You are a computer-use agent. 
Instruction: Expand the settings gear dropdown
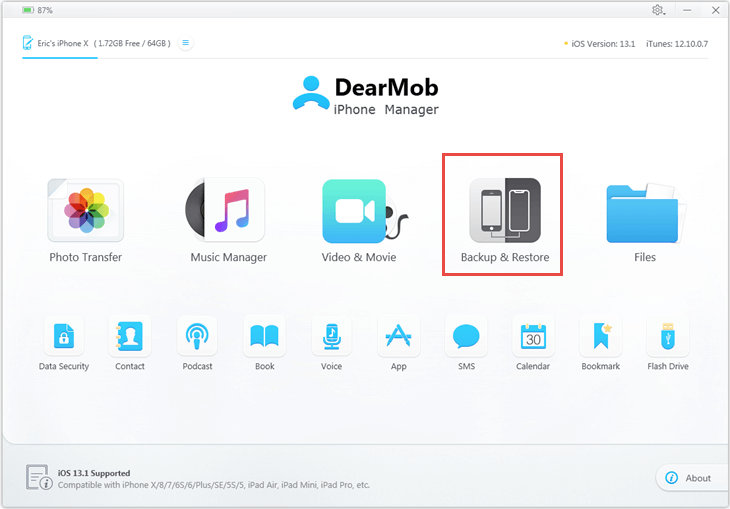660,10
